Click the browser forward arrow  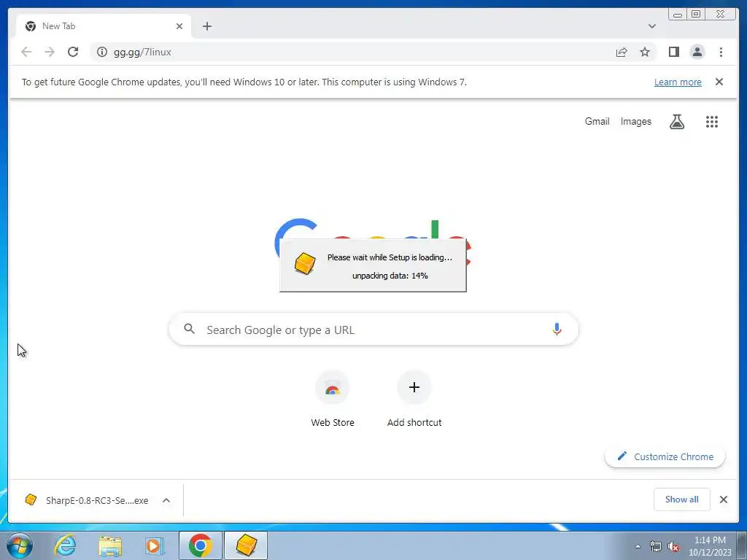50,52
